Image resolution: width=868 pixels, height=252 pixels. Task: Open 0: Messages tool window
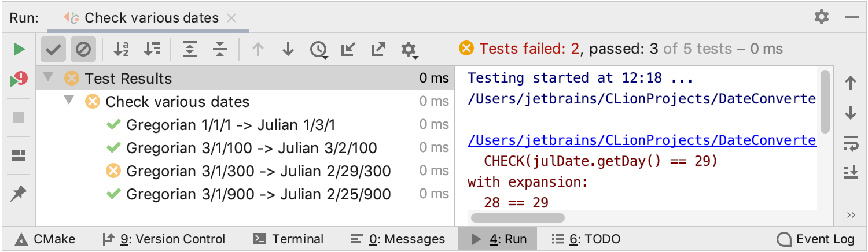(x=398, y=239)
